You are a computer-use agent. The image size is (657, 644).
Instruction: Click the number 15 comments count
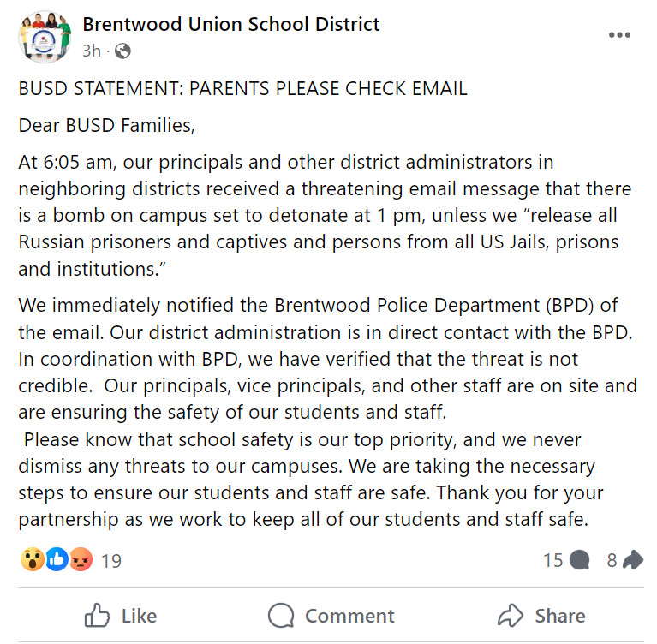tap(552, 560)
